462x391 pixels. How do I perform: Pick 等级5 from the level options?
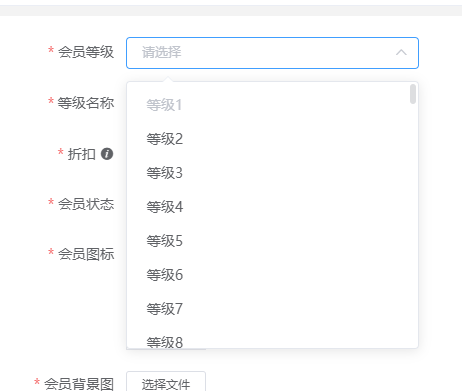(272, 241)
